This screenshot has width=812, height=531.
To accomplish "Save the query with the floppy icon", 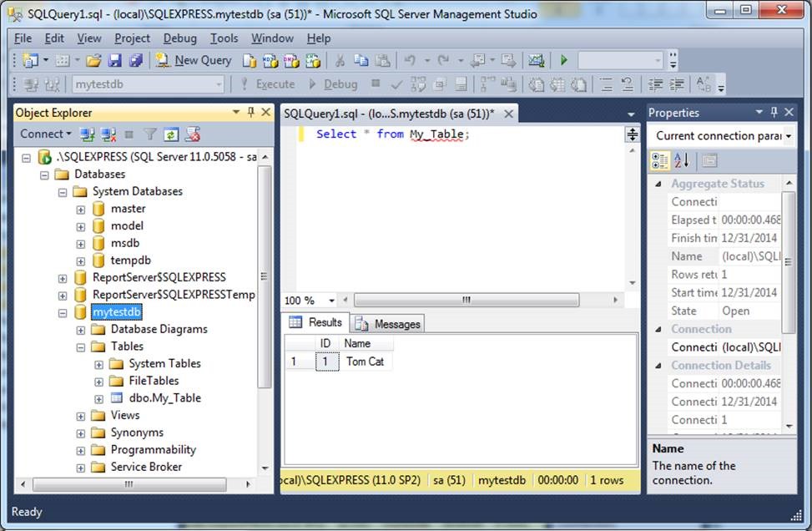I will pyautogui.click(x=114, y=61).
